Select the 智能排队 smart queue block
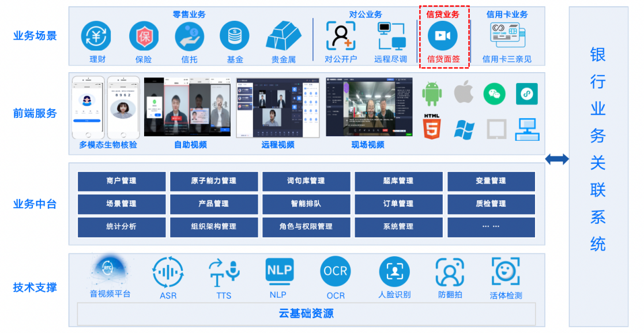This screenshot has height=333, width=644. (306, 204)
